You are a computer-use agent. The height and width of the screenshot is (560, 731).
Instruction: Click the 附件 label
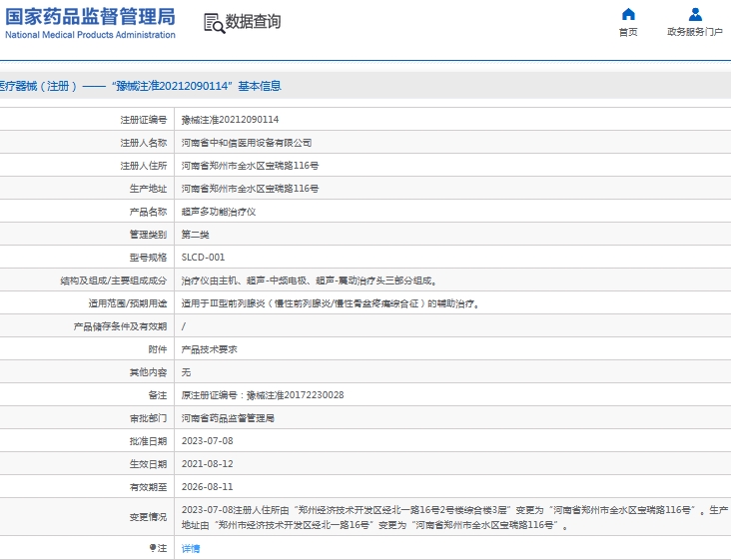click(x=158, y=349)
